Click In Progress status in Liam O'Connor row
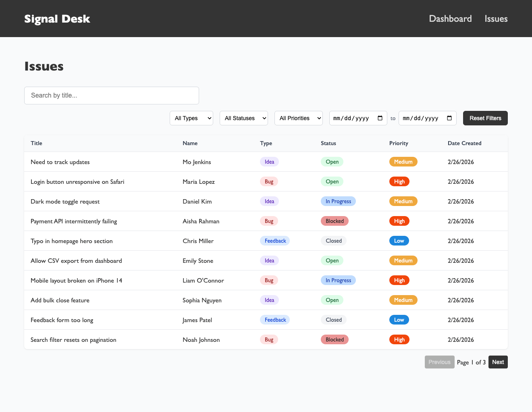 pyautogui.click(x=338, y=280)
